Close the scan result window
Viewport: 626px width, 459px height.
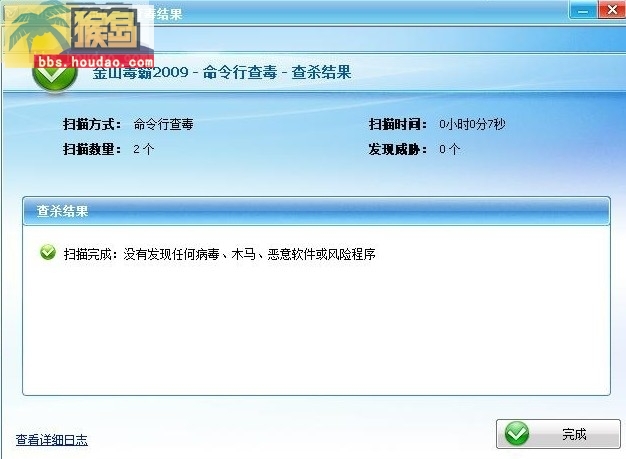pos(612,10)
